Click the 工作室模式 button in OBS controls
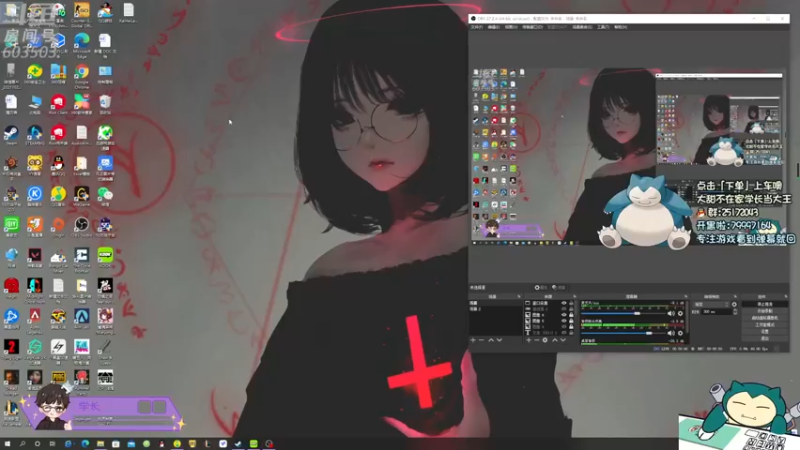Image resolution: width=800 pixels, height=450 pixels. (765, 324)
